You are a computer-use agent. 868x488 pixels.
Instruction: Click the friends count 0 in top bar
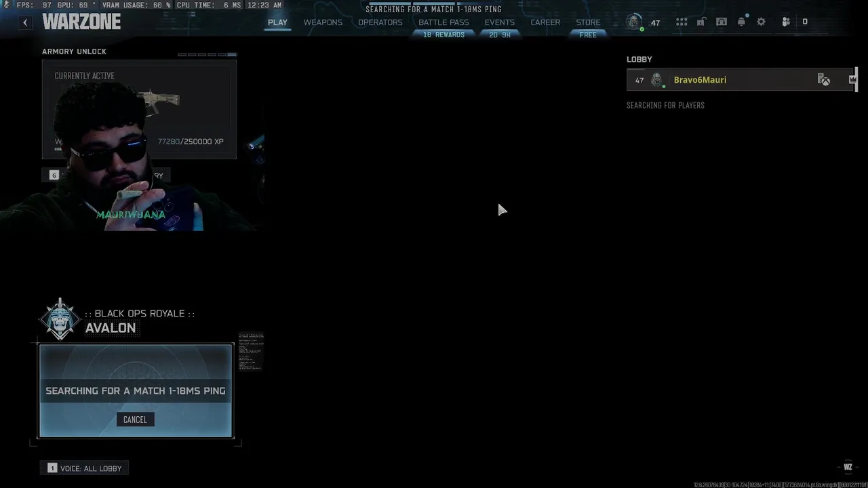coord(805,22)
